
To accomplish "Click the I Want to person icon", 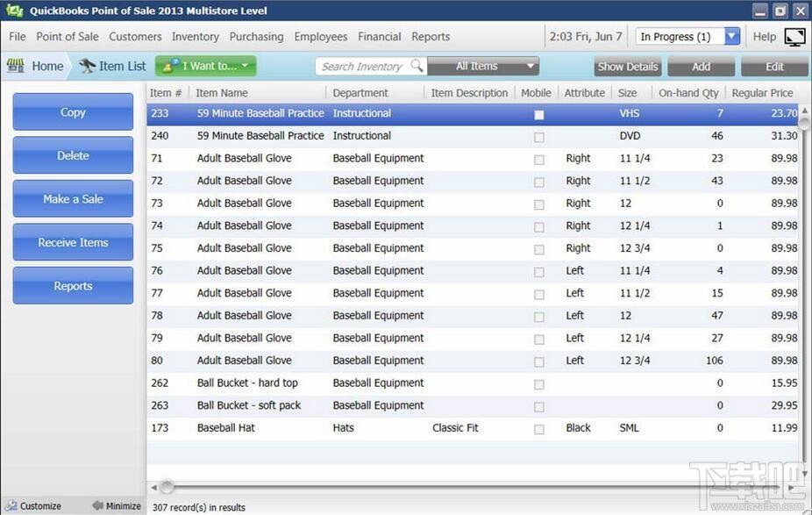I will (x=170, y=66).
